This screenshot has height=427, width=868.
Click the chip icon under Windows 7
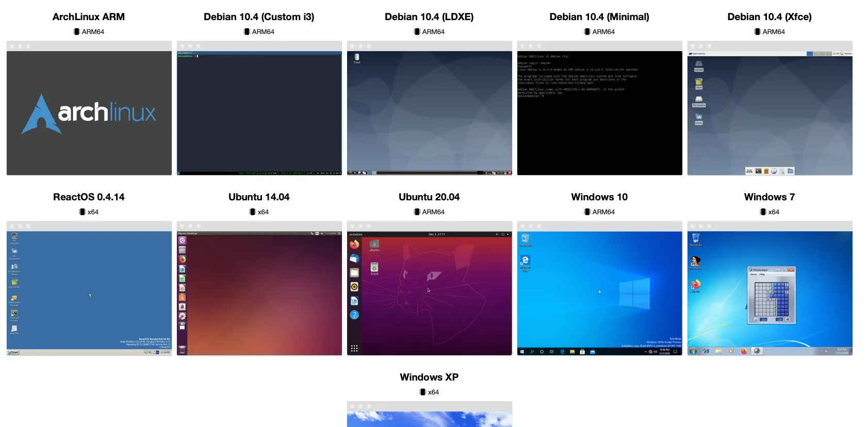tap(763, 212)
